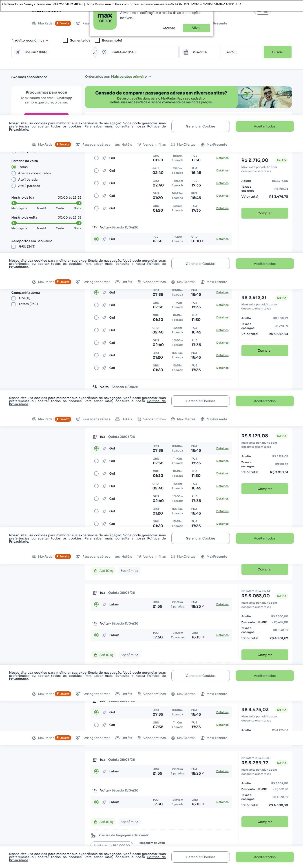The width and height of the screenshot is (303, 868).
Task: Swap origin and destination airports
Action: (x=95, y=52)
